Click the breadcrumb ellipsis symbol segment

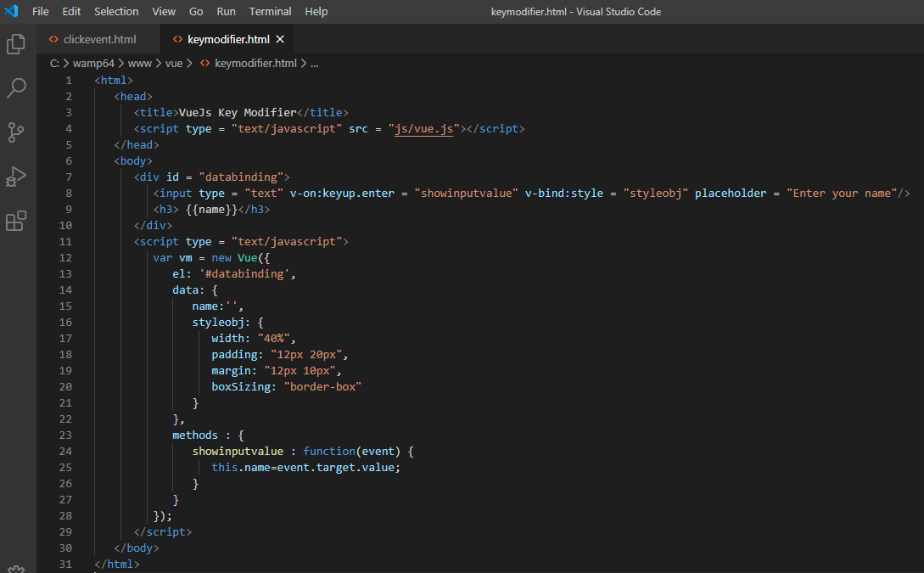(x=315, y=63)
